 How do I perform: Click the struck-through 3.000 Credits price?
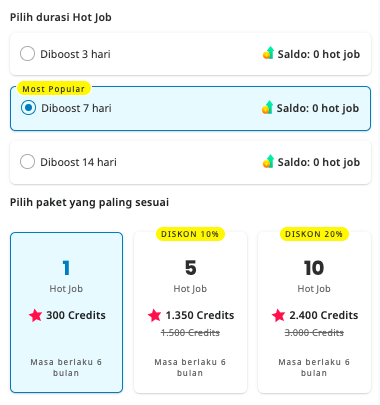pos(314,333)
